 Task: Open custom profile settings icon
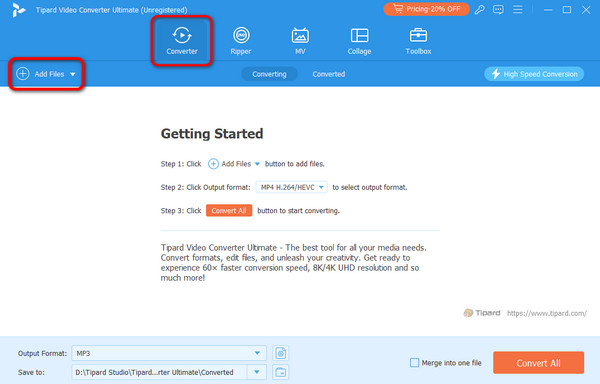click(x=280, y=353)
